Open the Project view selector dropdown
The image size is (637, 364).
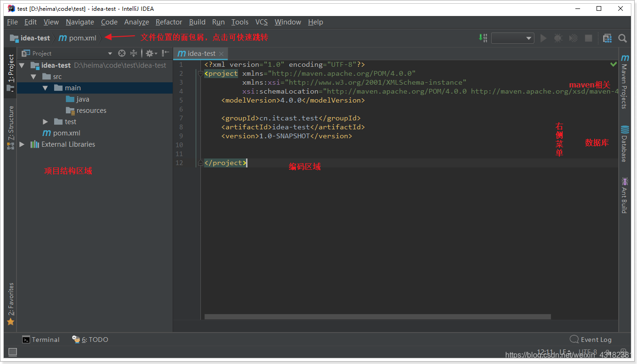(110, 53)
